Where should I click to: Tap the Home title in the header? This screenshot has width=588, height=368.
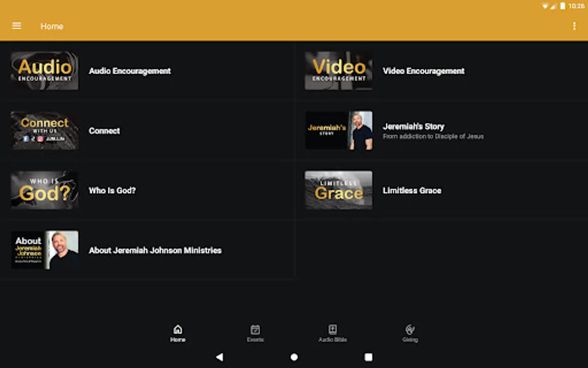(52, 26)
